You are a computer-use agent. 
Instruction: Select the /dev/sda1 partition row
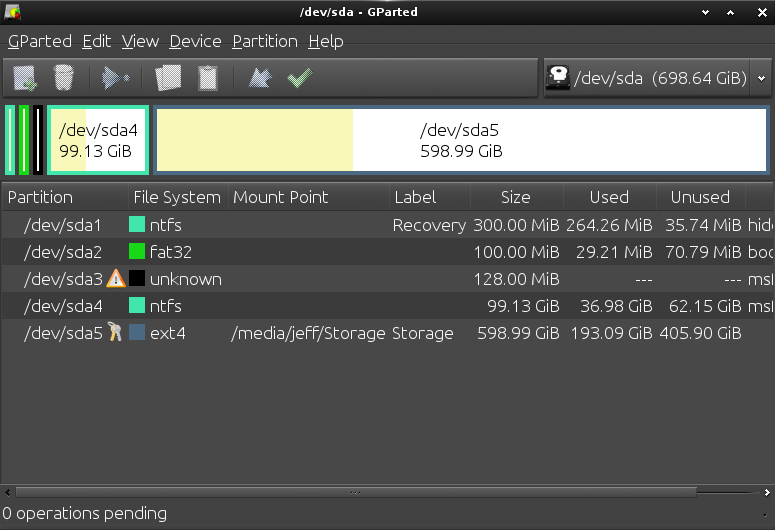(388, 225)
